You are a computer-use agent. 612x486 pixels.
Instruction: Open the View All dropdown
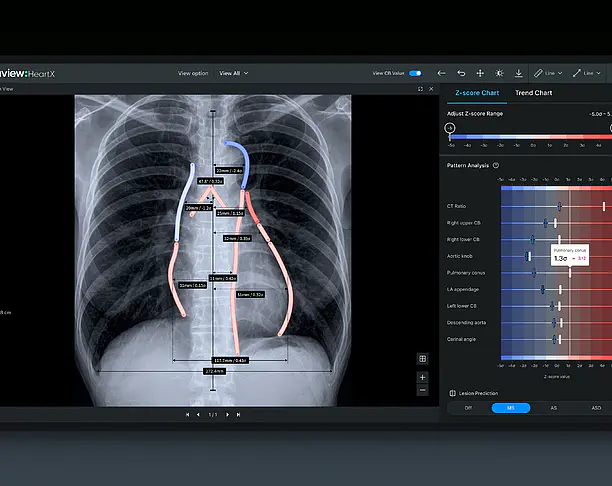click(233, 73)
